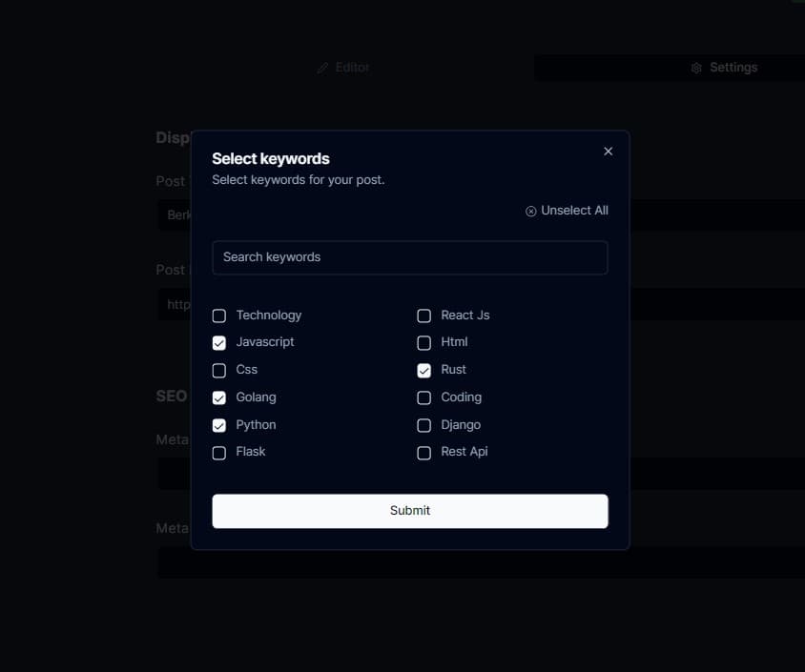The width and height of the screenshot is (805, 672).
Task: Click the gear icon beside Settings
Action: tap(696, 68)
